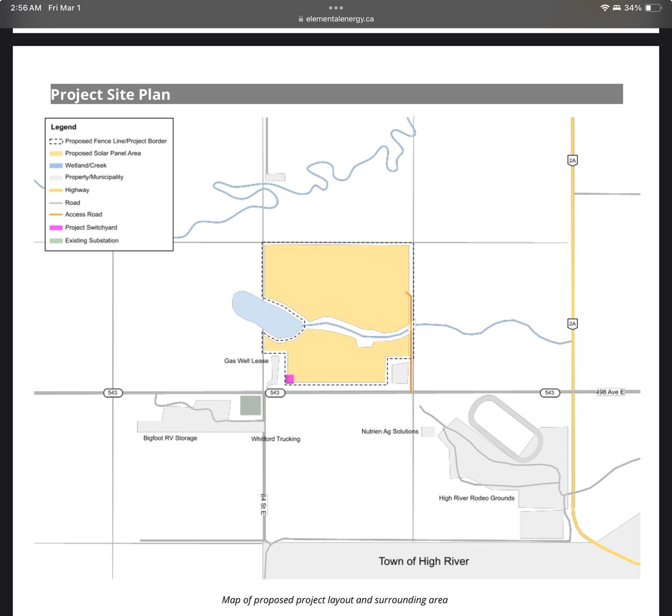Click the magenta Project Switchyard swatch

(56, 228)
